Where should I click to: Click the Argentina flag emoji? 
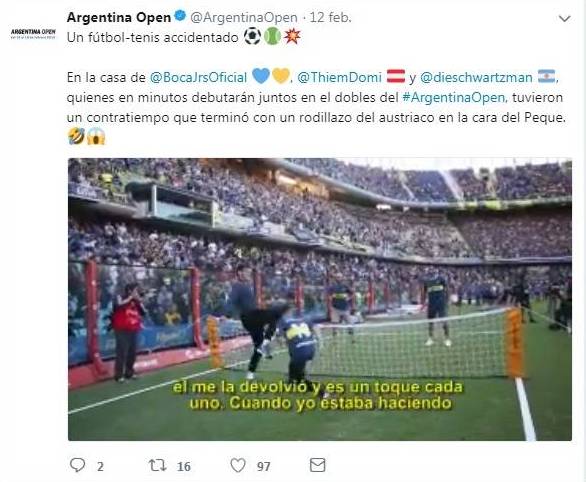(546, 76)
